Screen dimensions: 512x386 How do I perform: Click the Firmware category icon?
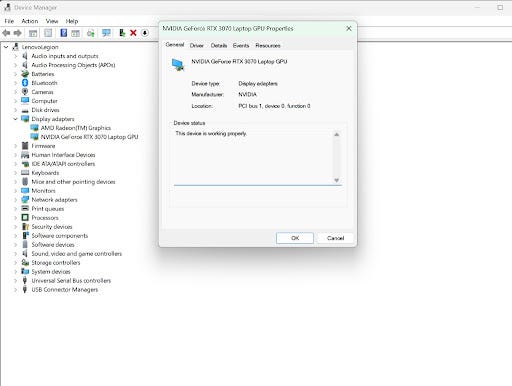pyautogui.click(x=25, y=146)
